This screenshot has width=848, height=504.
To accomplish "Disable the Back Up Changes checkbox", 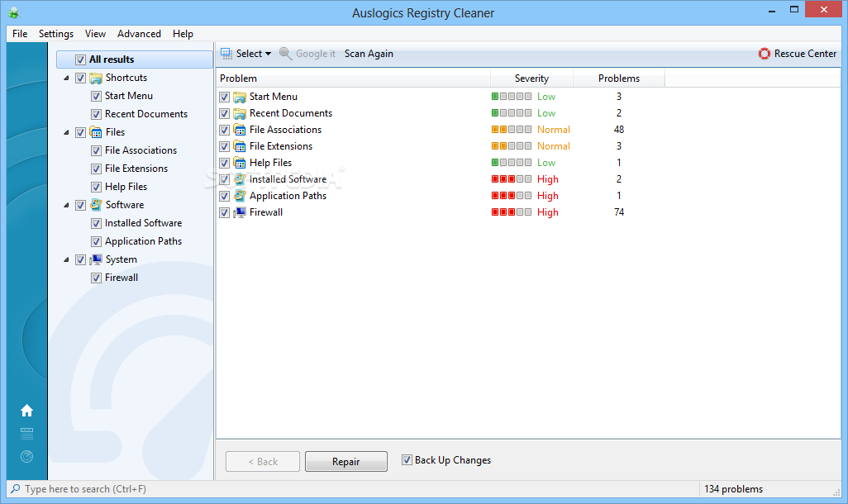I will [407, 459].
